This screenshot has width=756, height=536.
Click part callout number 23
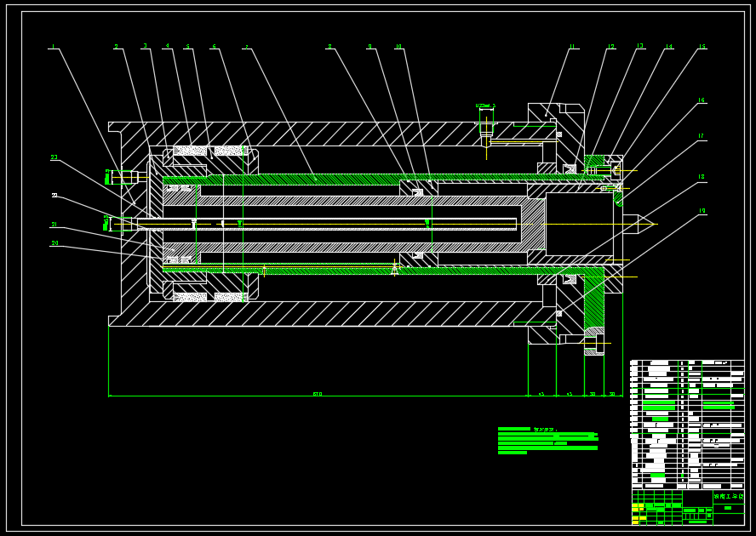pos(54,157)
